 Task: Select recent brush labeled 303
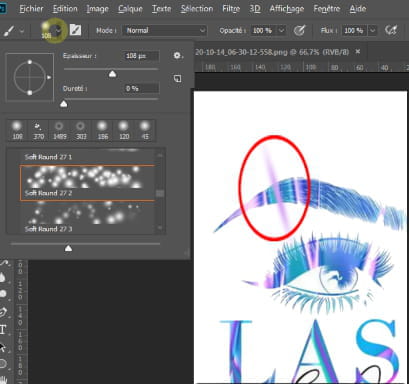click(81, 130)
